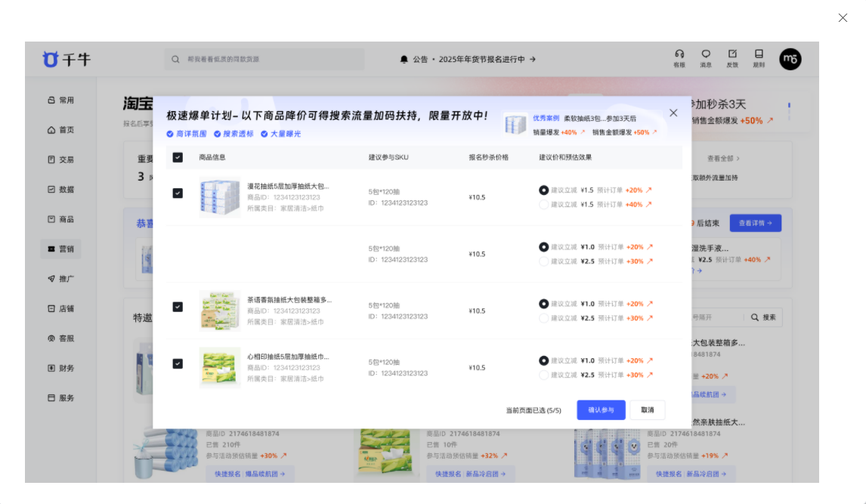Open 店铺 in the sidebar
This screenshot has height=504, width=866.
[x=60, y=308]
